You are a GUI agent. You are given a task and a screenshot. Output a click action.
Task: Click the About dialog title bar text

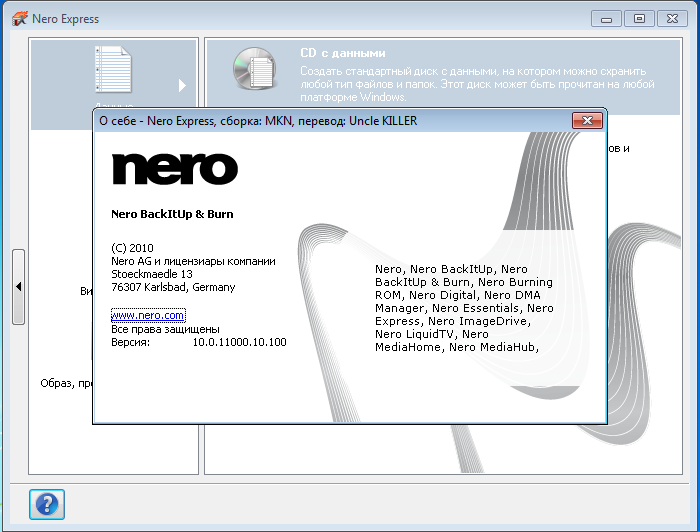[258, 121]
